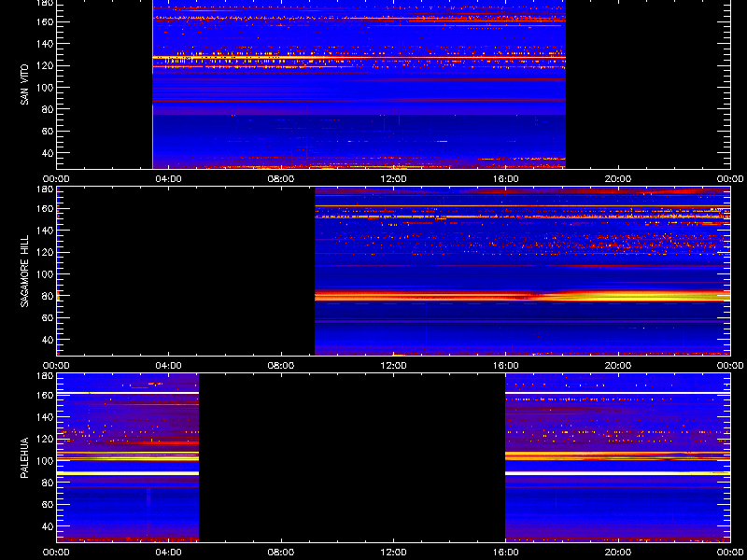Screen dimensions: 747x560
Task: Select 80 frequency label on Sagamore Hill axis
Action: [x=48, y=296]
